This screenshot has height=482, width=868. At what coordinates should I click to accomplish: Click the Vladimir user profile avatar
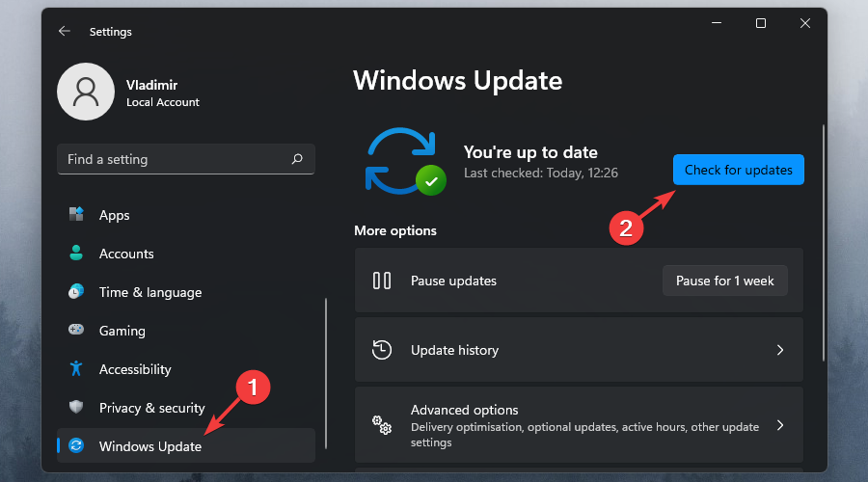click(x=87, y=92)
